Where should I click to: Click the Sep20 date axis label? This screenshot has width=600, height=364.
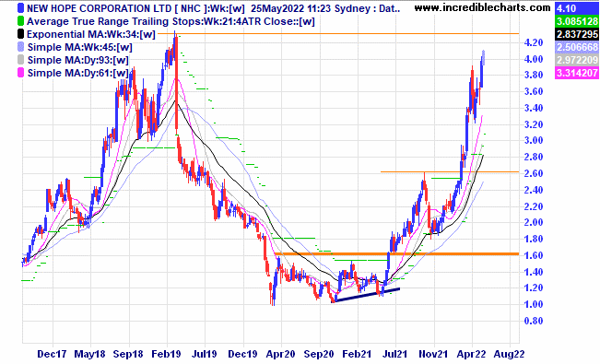pos(319,354)
